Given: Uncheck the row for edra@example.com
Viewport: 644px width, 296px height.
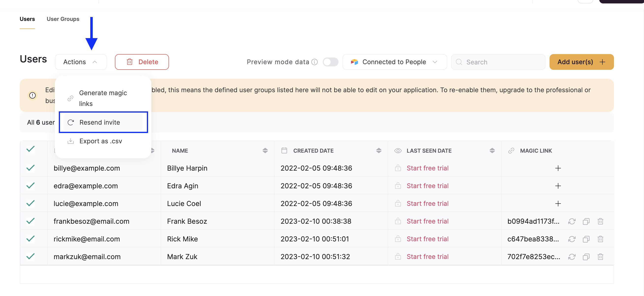Looking at the screenshot, I should click(30, 185).
